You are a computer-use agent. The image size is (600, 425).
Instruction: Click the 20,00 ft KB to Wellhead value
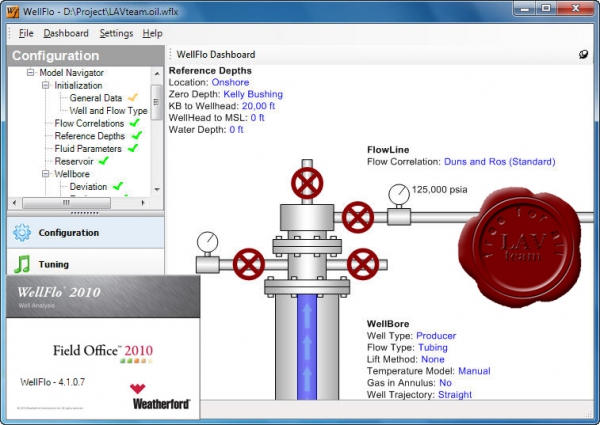[258, 106]
